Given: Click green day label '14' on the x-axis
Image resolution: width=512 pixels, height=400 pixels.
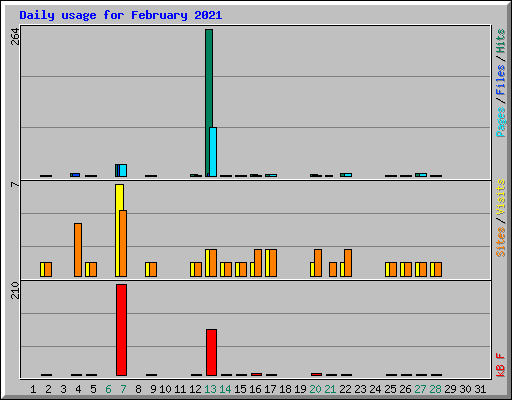Looking at the screenshot, I should [225, 389].
